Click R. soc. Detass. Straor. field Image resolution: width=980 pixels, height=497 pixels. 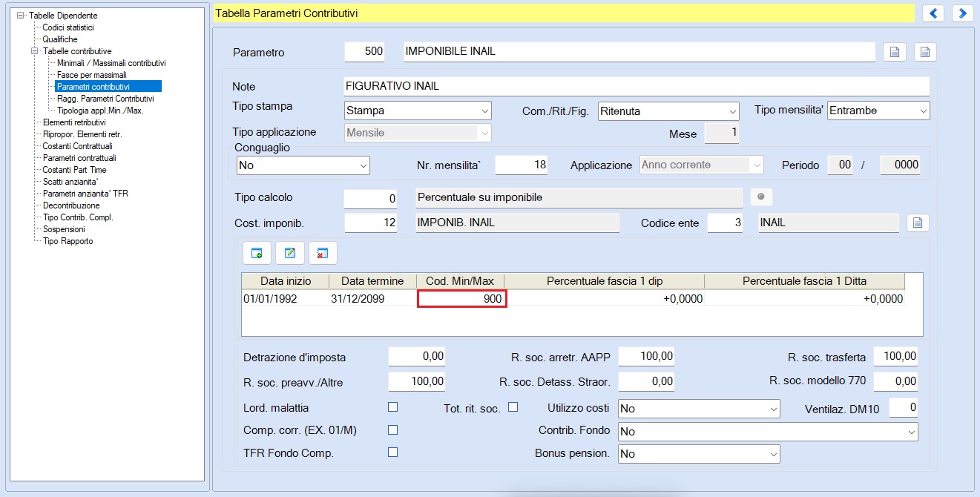click(647, 382)
